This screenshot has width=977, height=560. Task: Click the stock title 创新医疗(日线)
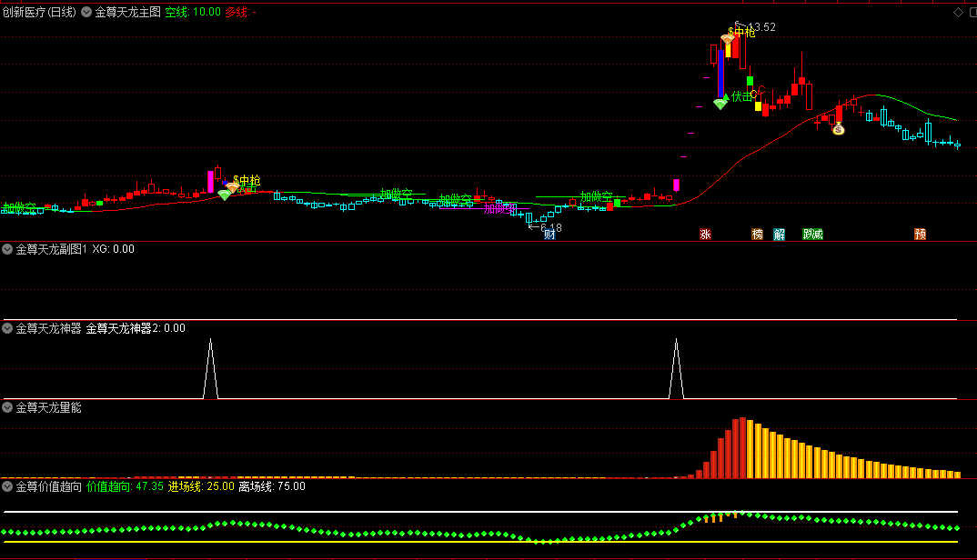click(39, 12)
